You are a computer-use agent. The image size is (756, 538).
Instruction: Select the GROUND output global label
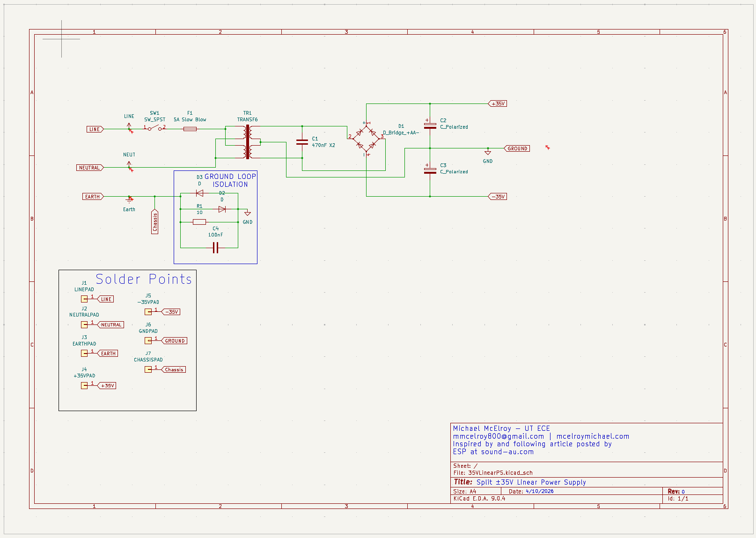click(517, 148)
